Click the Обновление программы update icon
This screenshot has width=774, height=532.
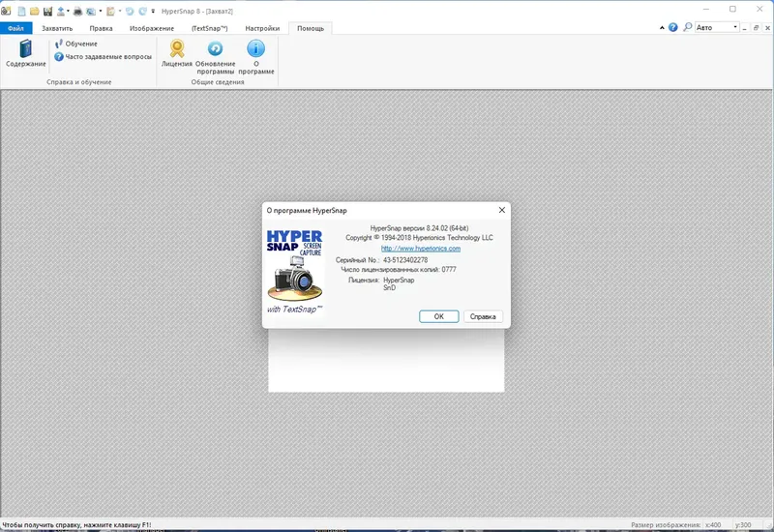215,57
